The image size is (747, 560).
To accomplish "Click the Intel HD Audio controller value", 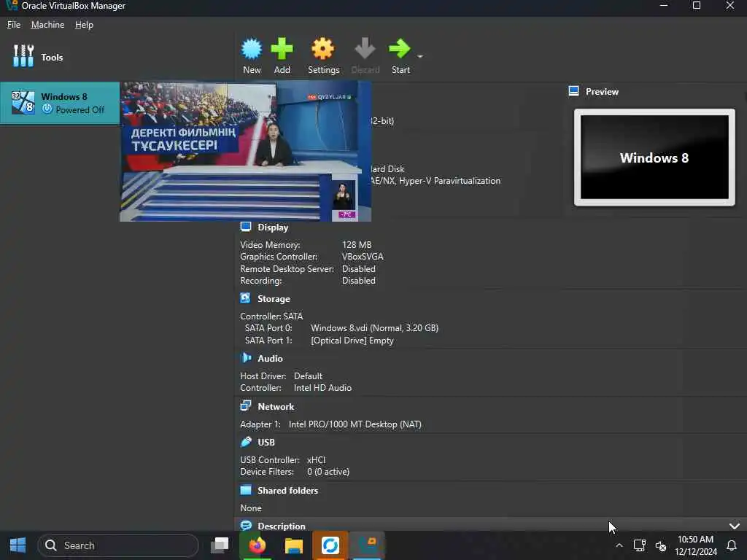I will tap(322, 388).
